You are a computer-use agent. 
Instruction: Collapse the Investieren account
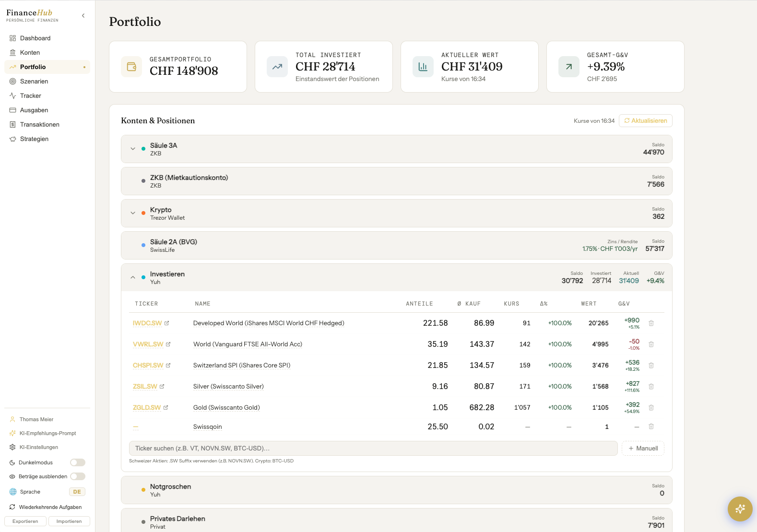pyautogui.click(x=133, y=277)
